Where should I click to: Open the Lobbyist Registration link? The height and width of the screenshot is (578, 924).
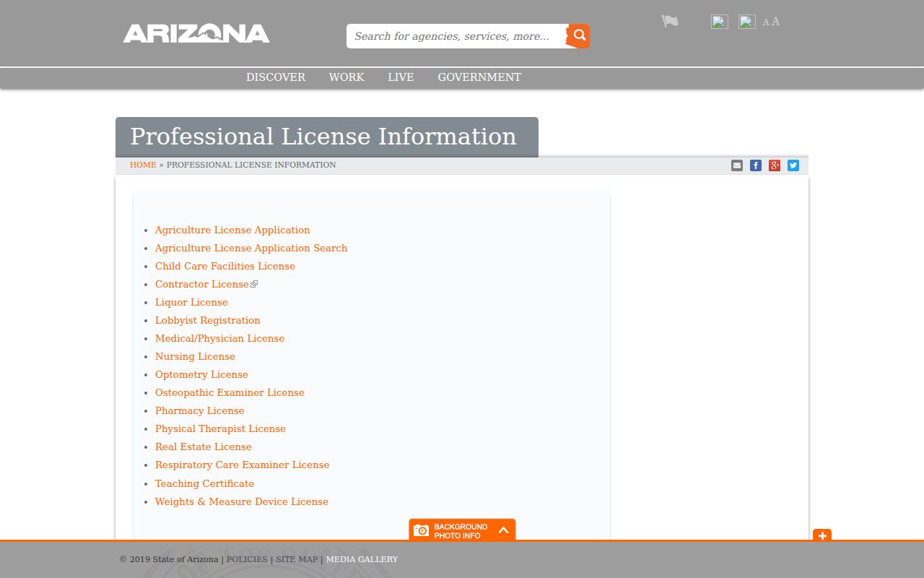click(x=208, y=320)
